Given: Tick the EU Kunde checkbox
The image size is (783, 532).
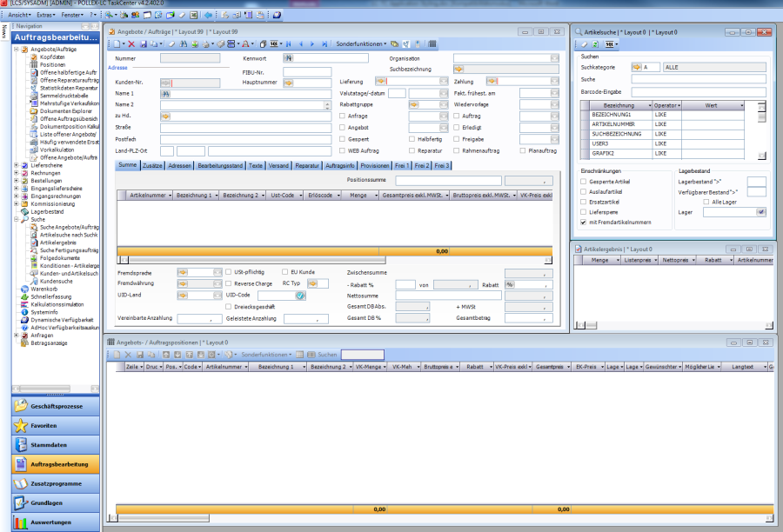Looking at the screenshot, I should tap(284, 272).
